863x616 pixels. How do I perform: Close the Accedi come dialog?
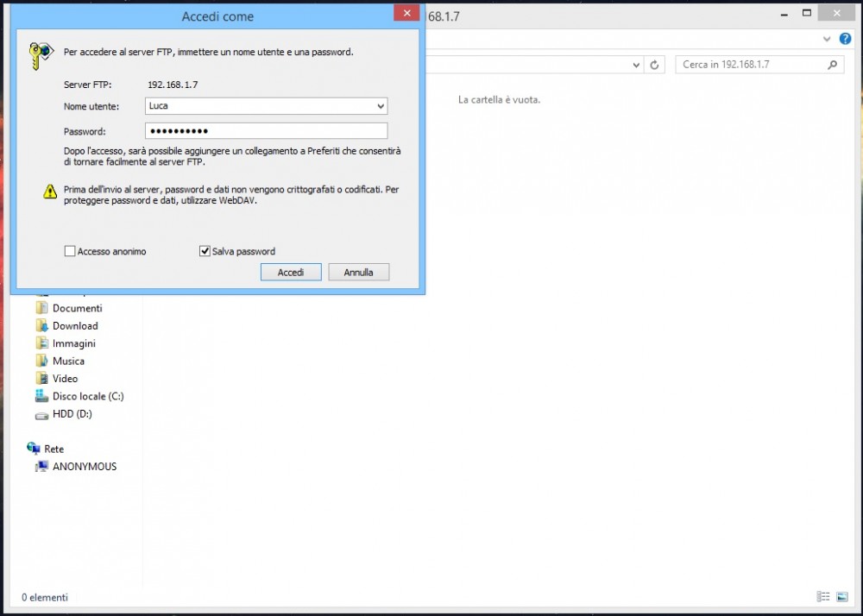[x=406, y=13]
